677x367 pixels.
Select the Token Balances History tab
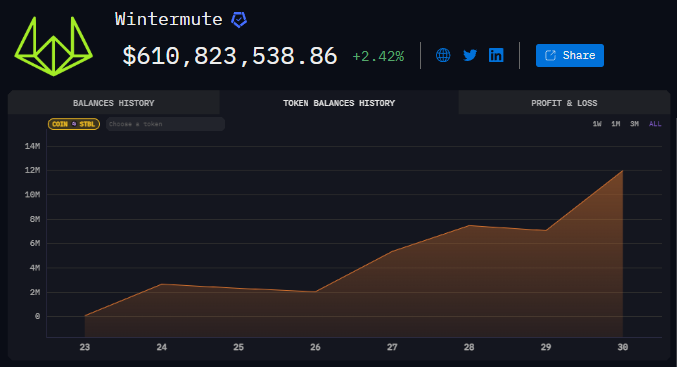[339, 103]
